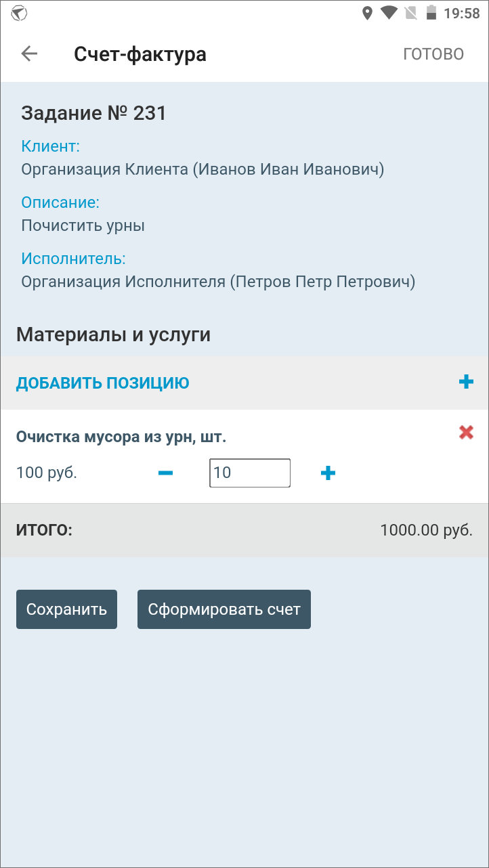The width and height of the screenshot is (489, 868).
Task: Tap the Задание № 231 heading
Action: [x=93, y=113]
